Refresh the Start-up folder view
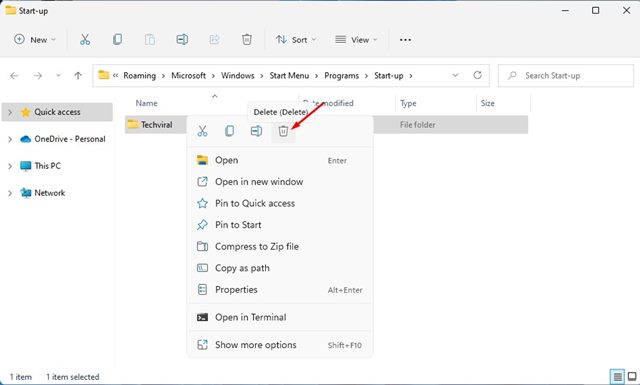The image size is (640, 385). coord(477,75)
